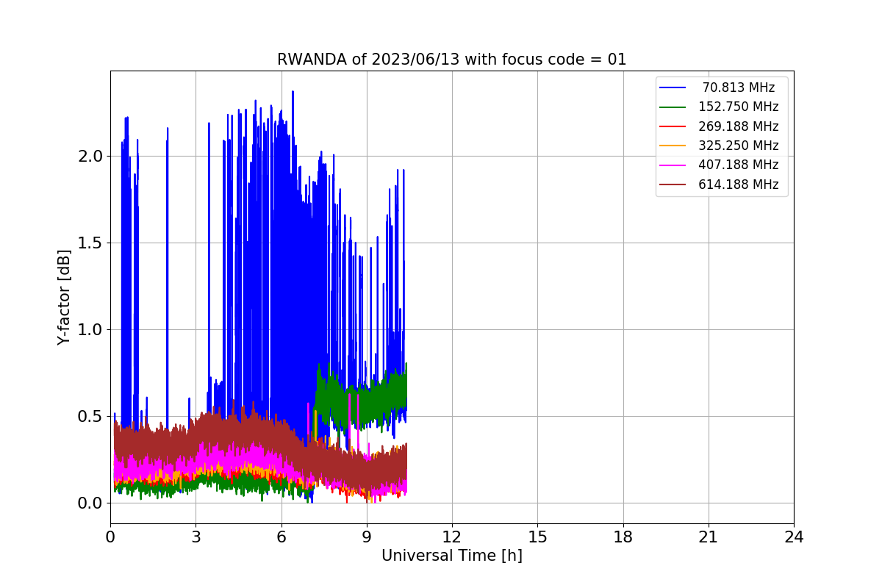Click the x-axis tick label 24
Screen dimensions: 882x588
[x=794, y=537]
